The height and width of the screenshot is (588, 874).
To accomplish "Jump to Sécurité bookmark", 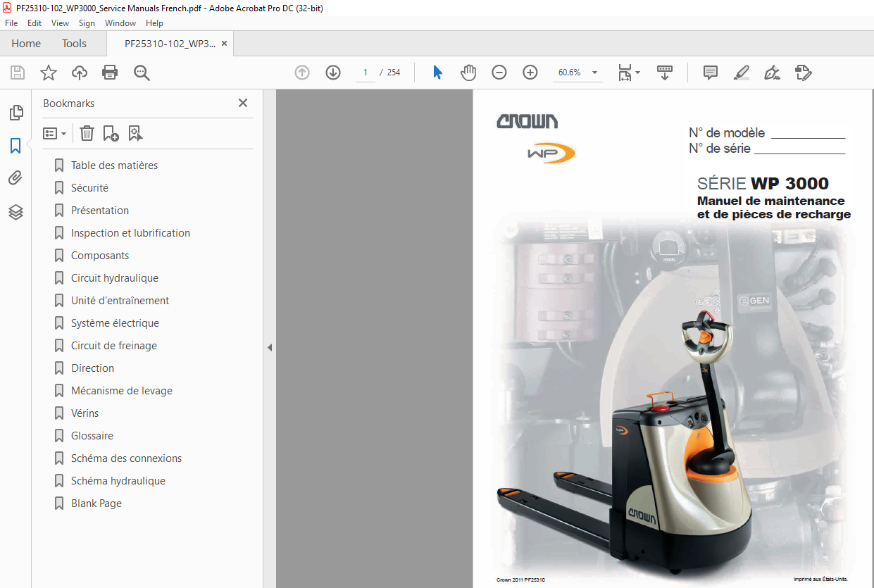I will coord(89,188).
